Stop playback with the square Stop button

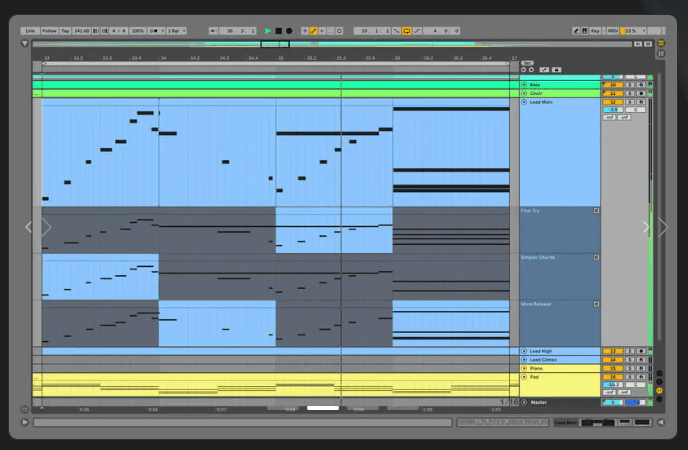pyautogui.click(x=279, y=31)
